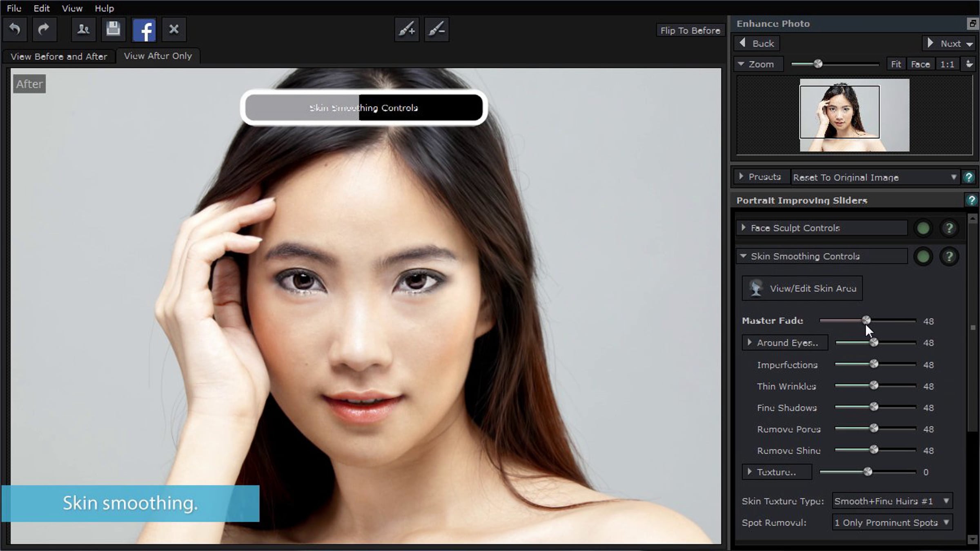Open the Edit menu
Viewport: 980px width, 551px height.
[x=41, y=8]
